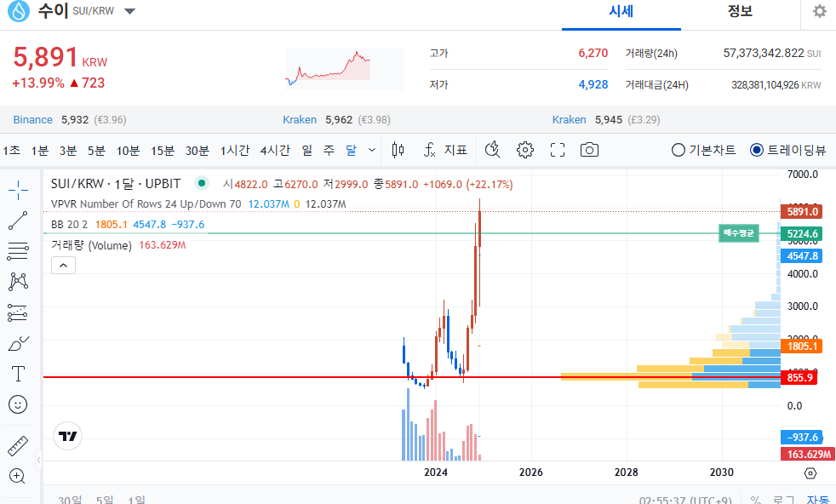Expand the time interval dropdown chevron
Viewport: 836px width, 504px height.
(x=372, y=151)
